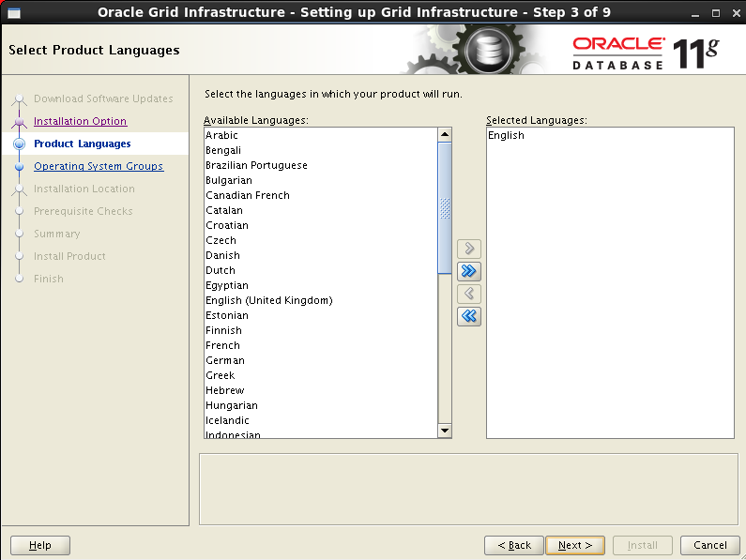
Task: Minimize the installer window
Action: (x=695, y=13)
